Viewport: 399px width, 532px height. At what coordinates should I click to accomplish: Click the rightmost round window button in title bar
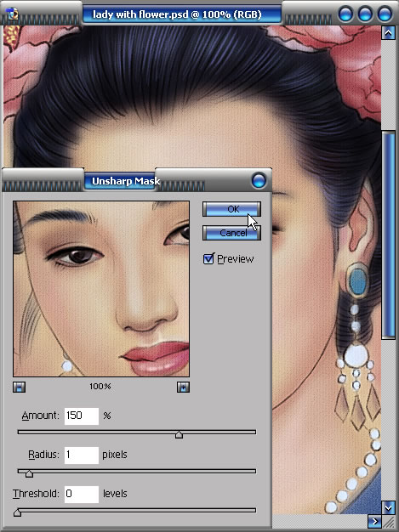[x=385, y=14]
